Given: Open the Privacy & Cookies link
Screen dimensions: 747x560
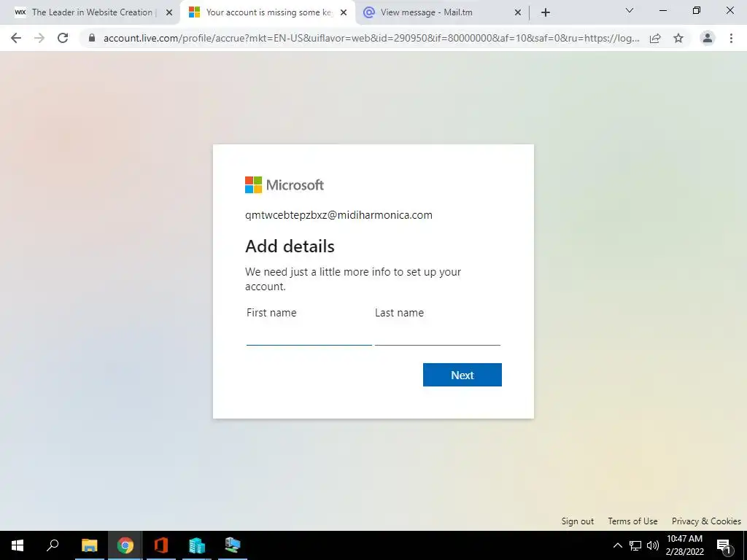Looking at the screenshot, I should click(x=706, y=521).
